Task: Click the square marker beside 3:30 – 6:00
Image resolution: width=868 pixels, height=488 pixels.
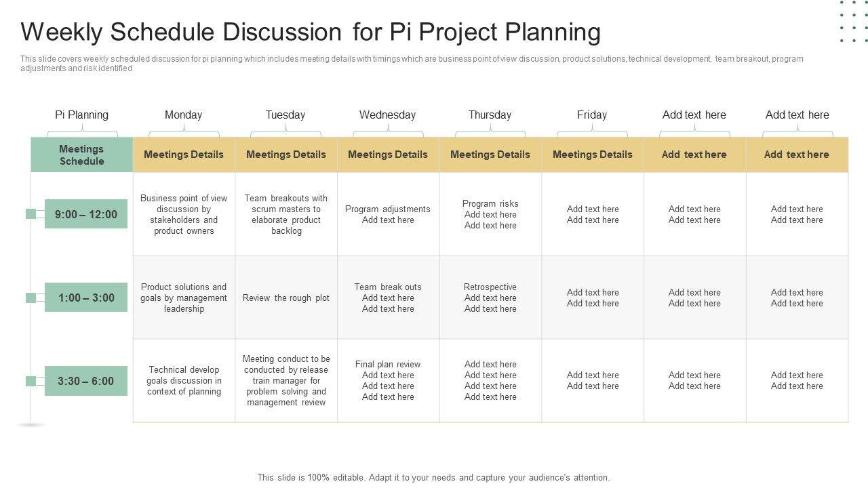Action: pos(31,381)
